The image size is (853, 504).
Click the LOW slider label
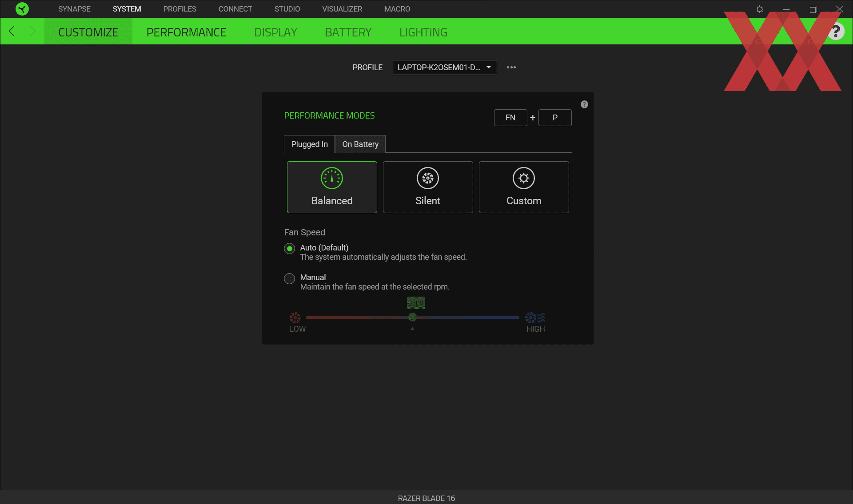click(x=298, y=329)
